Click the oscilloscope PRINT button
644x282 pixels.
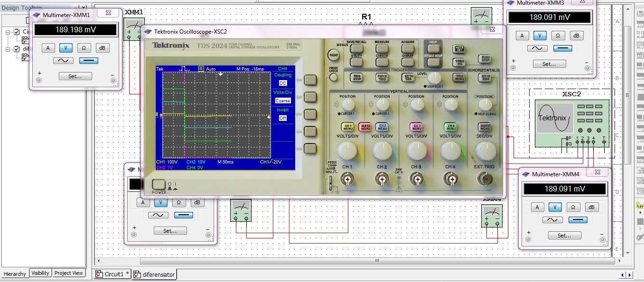334,55
